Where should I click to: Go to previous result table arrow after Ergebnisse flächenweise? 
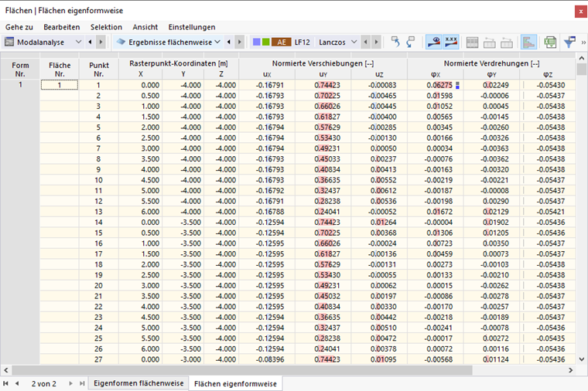click(229, 42)
